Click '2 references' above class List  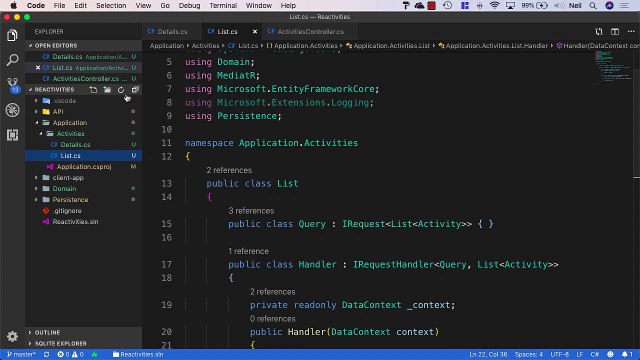coord(229,170)
